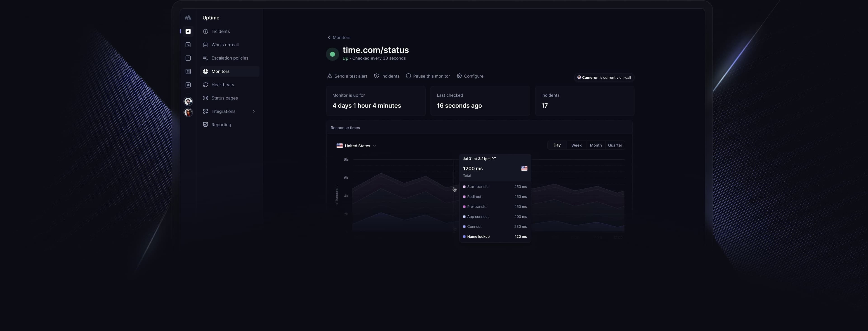The width and height of the screenshot is (868, 331).
Task: Click the back chevron next to Monitors
Action: coord(328,37)
